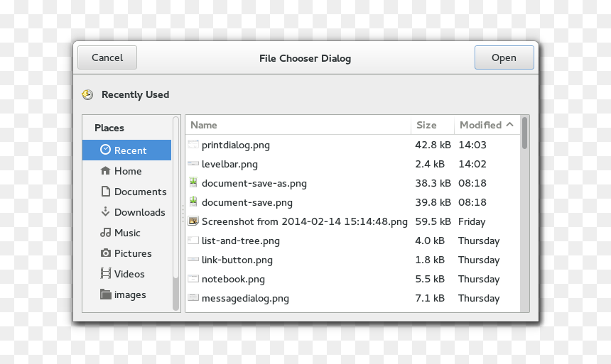Screen dimensions: 611x364
Task: Click the 39.8 kB size value
Action: (x=433, y=202)
